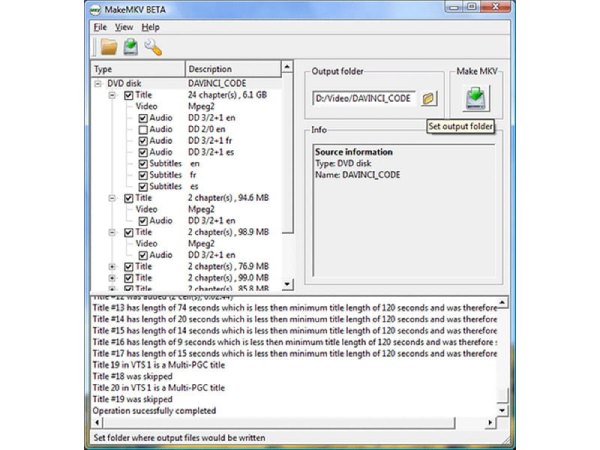The height and width of the screenshot is (450, 600).
Task: Deselect the 6.1 GB Title checkbox
Action: pos(128,95)
